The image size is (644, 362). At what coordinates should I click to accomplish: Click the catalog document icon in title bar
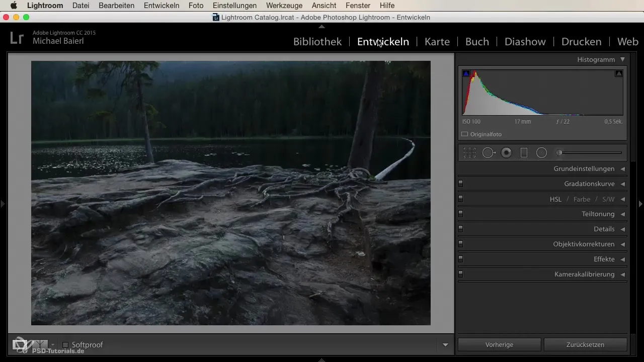pos(216,17)
